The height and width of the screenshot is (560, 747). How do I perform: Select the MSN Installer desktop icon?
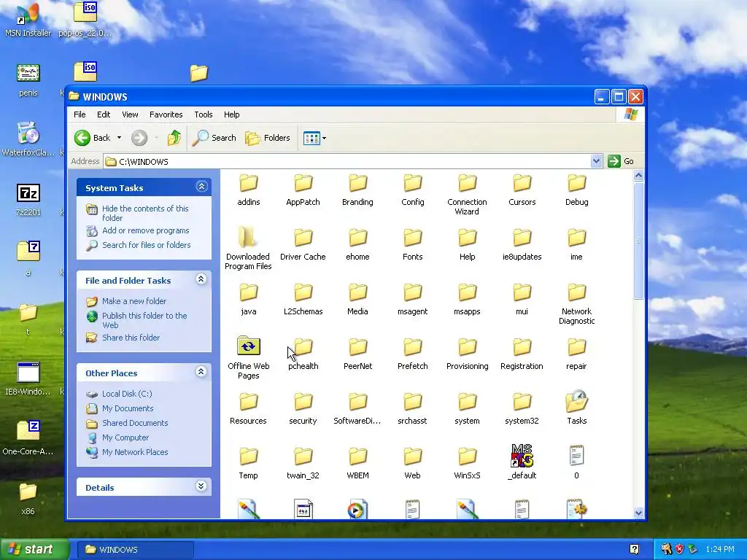(28, 19)
